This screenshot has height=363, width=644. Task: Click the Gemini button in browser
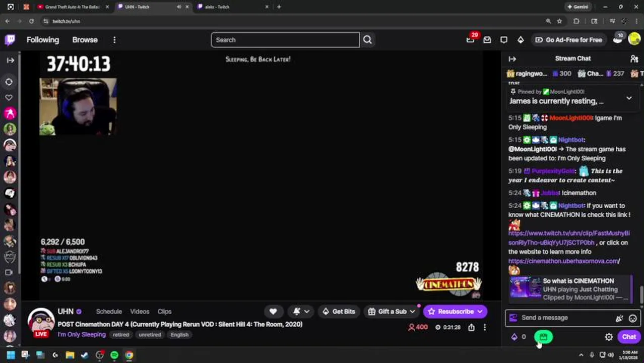[x=578, y=7]
